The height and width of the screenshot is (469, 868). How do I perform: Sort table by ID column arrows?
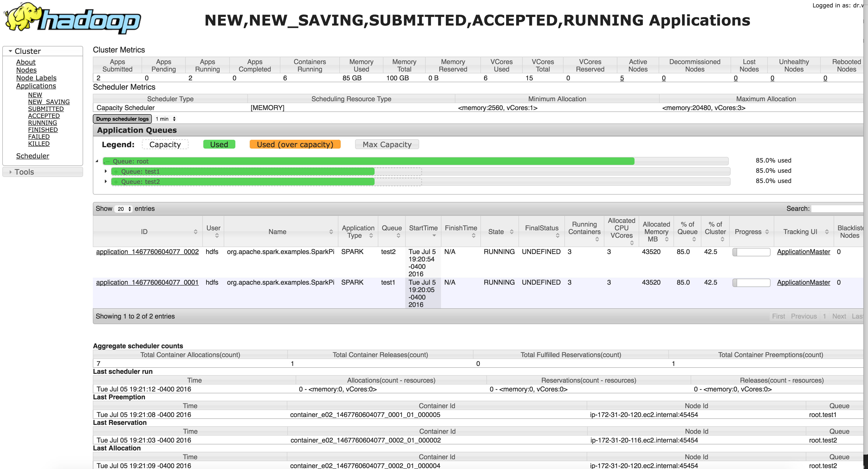(195, 232)
